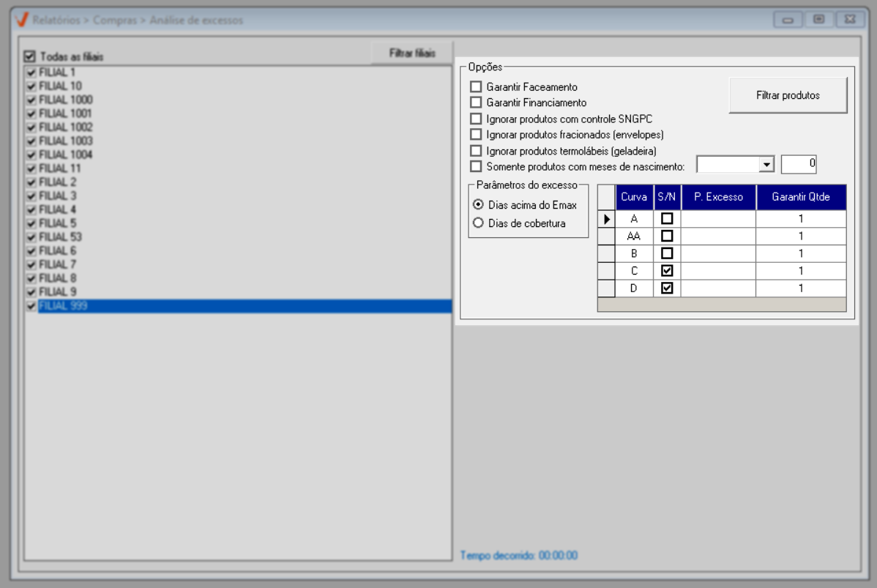The width and height of the screenshot is (877, 588).
Task: Select Dias de cobertura radio option
Action: click(x=478, y=223)
